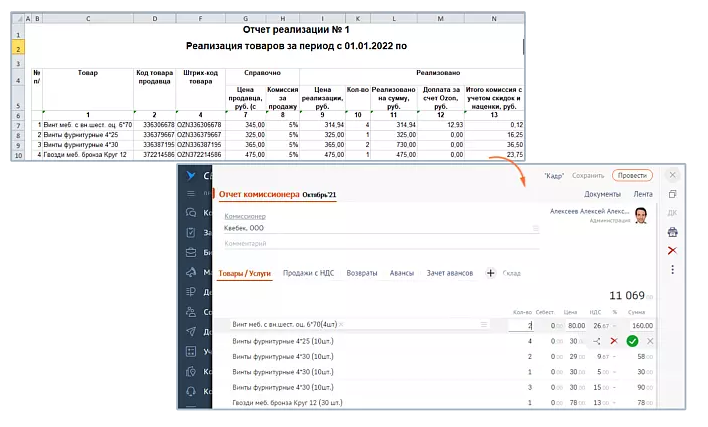Close the Отчет комиссионера window
This screenshot has width=708, height=427.
672,175
